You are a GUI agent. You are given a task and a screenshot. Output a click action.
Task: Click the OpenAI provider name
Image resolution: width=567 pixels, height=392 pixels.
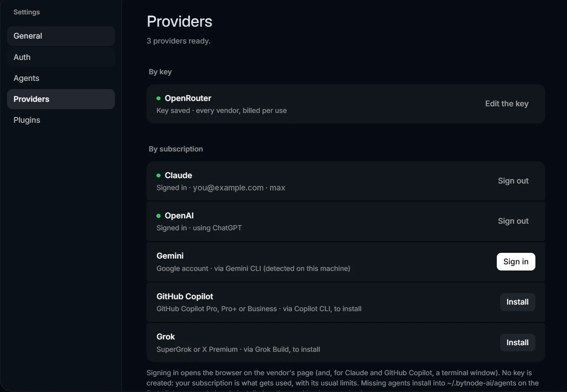pos(179,215)
